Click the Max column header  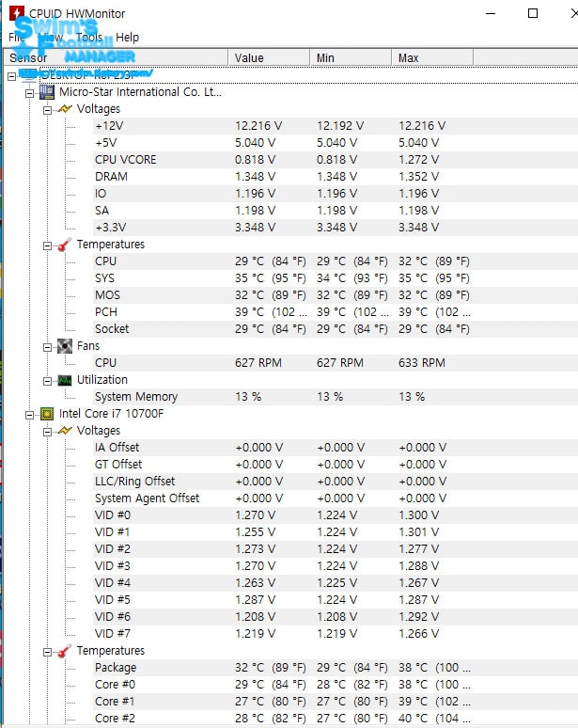(x=432, y=58)
